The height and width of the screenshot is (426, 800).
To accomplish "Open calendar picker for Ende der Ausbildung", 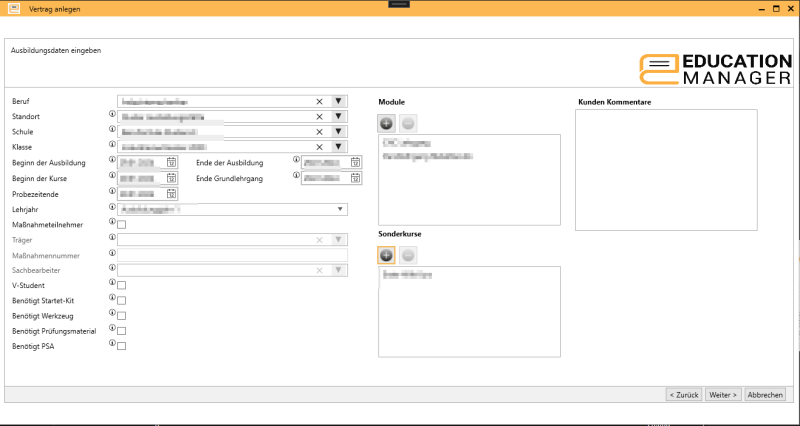I will tap(355, 162).
